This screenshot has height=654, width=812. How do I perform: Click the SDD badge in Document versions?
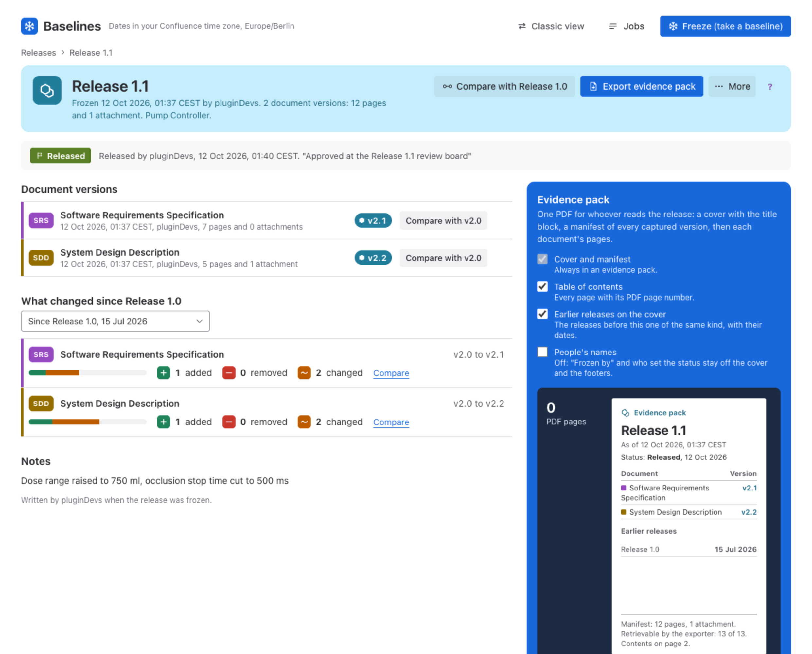(x=41, y=258)
